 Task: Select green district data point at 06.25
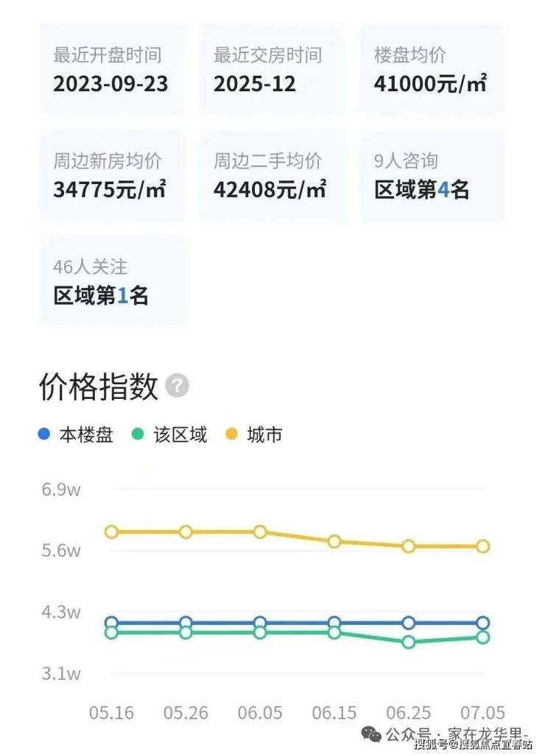tap(409, 642)
